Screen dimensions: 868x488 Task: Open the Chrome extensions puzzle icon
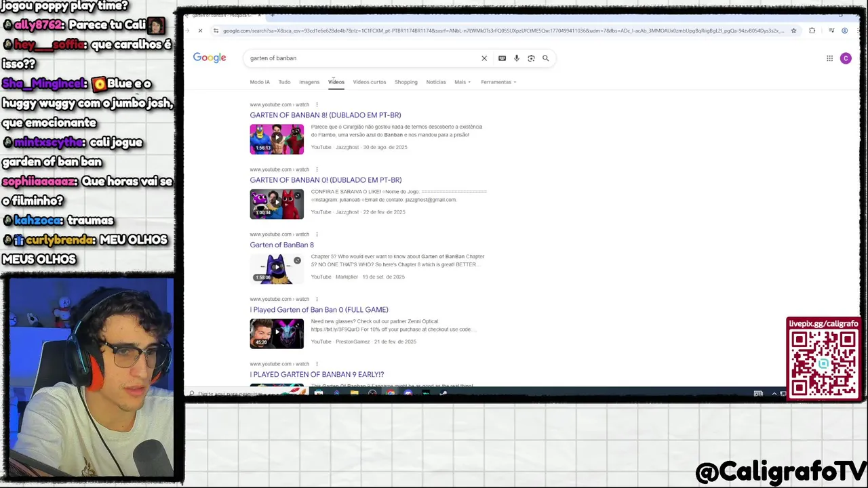click(x=812, y=30)
